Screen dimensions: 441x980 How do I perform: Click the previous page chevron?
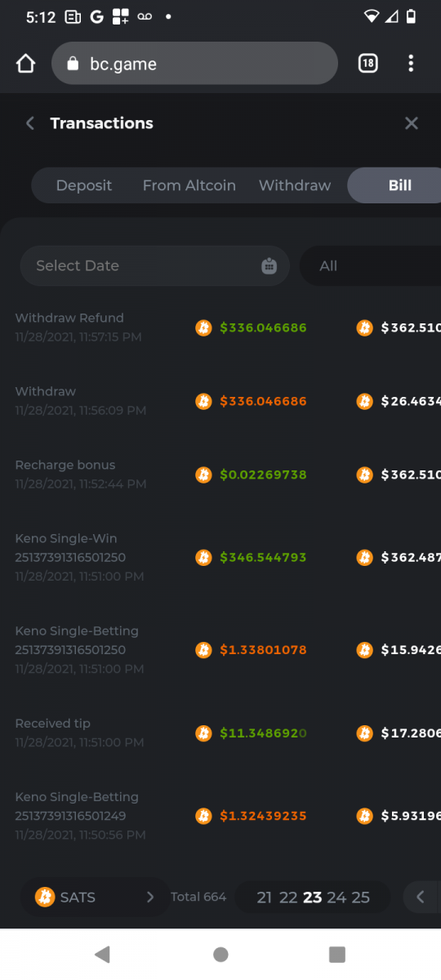tap(421, 898)
